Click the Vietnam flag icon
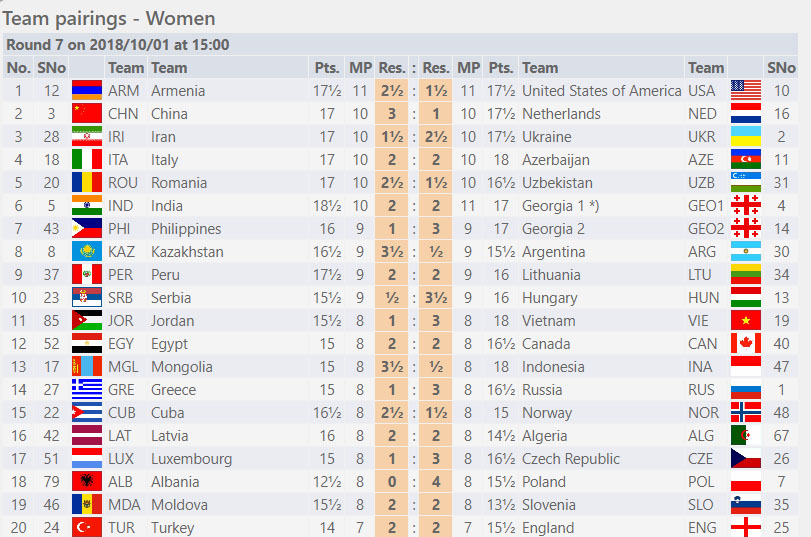811x537 pixels. click(x=746, y=321)
